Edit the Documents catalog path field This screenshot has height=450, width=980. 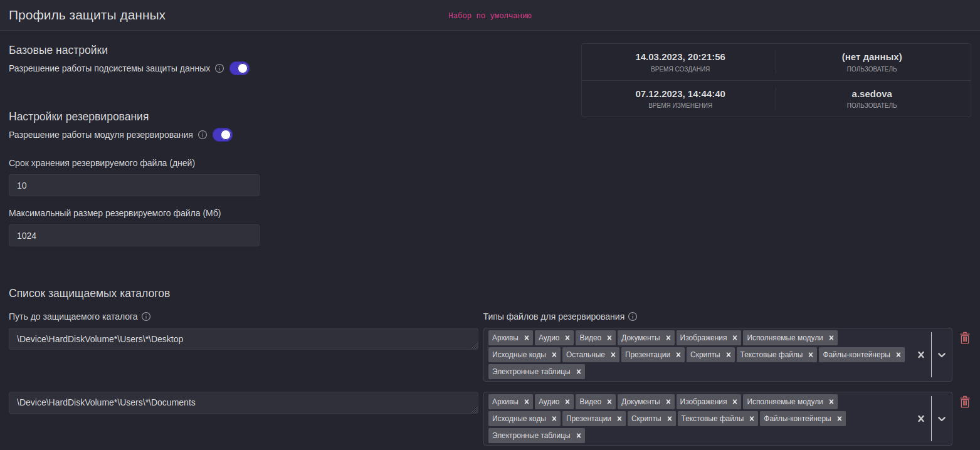pos(243,403)
